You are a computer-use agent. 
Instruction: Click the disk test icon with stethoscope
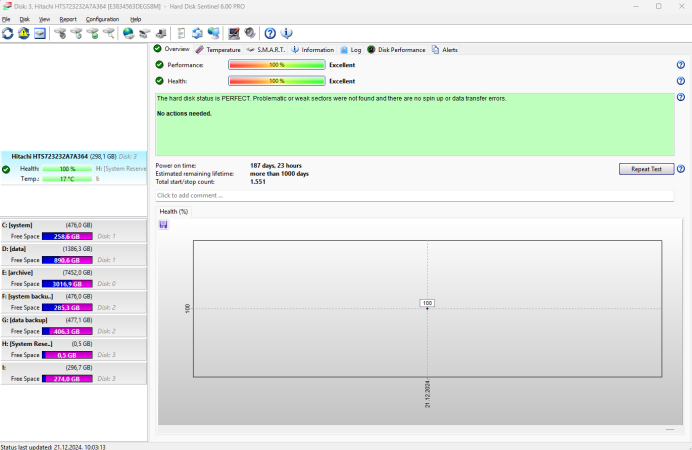click(60, 33)
